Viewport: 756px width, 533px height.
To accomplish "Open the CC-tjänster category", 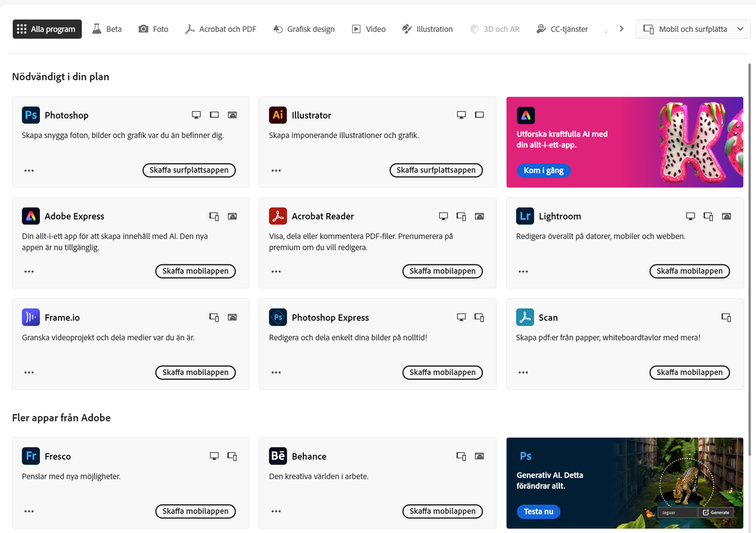I will (x=562, y=29).
